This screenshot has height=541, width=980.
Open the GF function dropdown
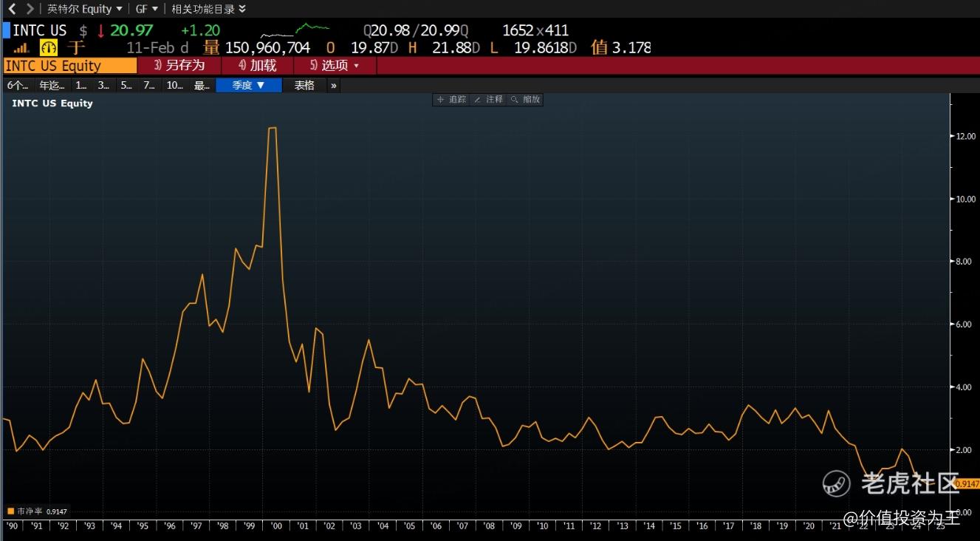[x=146, y=9]
